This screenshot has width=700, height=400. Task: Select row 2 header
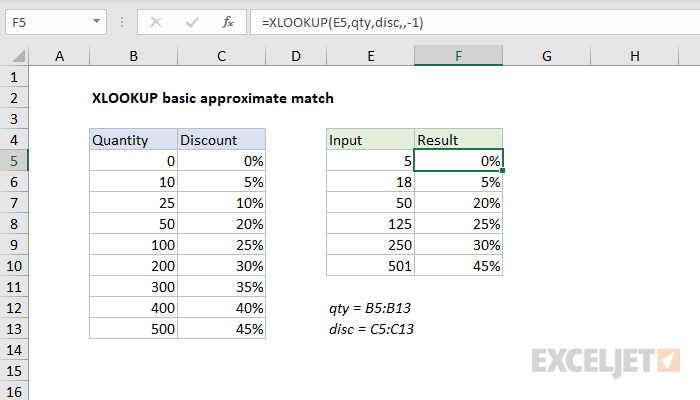point(14,98)
